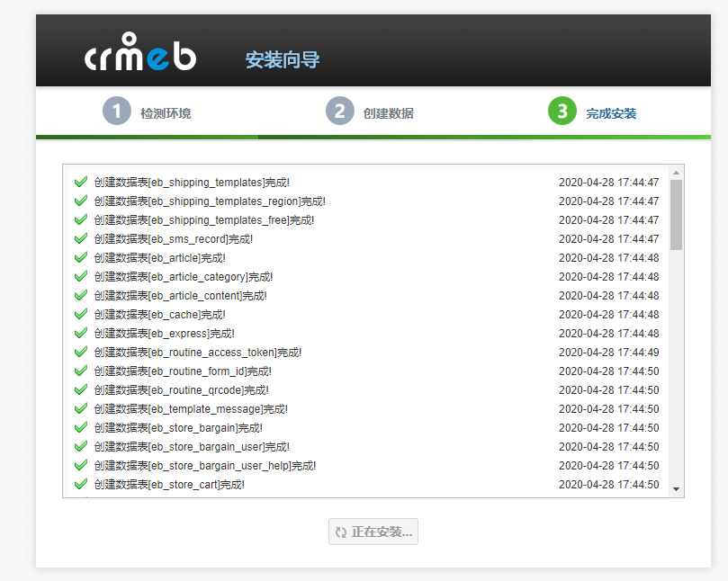Click the log scrollbar thumb
728x581 pixels.
tap(677, 215)
